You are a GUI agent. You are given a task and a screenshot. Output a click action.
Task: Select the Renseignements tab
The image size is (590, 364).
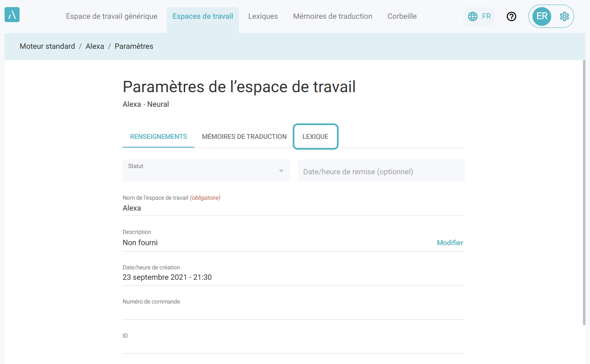tap(158, 137)
